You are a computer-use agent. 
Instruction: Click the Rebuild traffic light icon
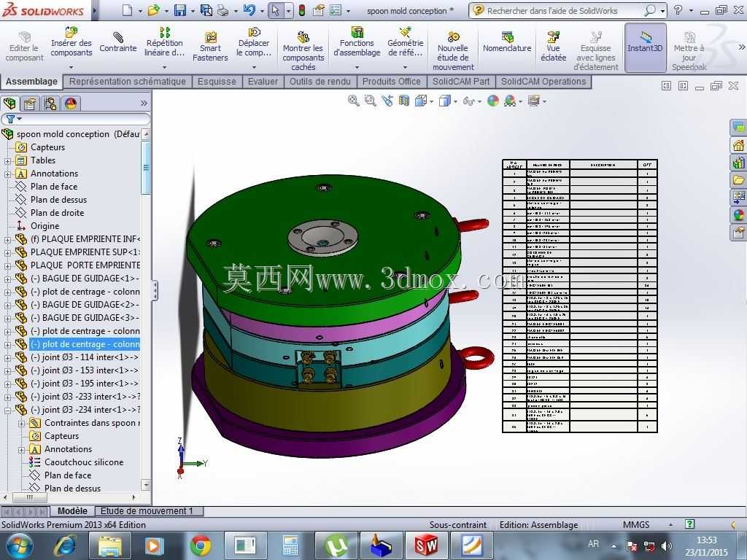click(x=301, y=10)
